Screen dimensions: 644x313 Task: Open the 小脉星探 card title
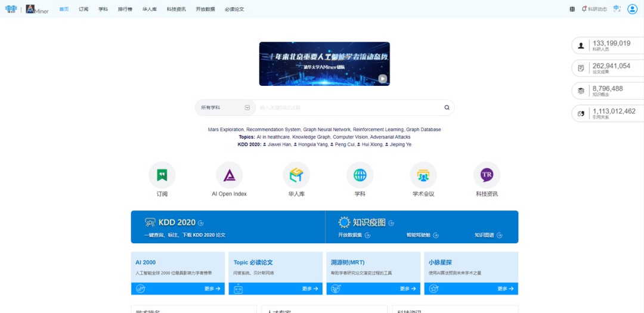click(x=440, y=262)
